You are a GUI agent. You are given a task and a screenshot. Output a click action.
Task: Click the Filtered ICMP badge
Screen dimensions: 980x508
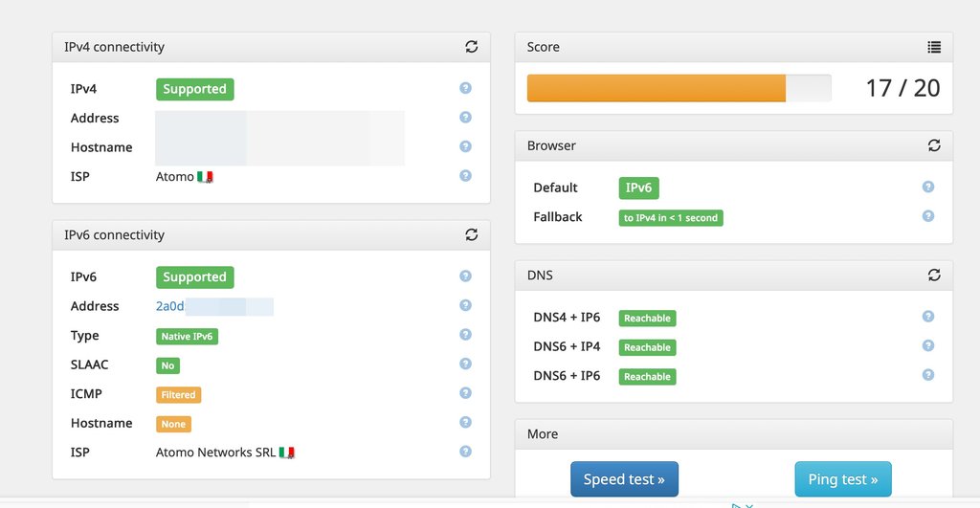point(178,394)
